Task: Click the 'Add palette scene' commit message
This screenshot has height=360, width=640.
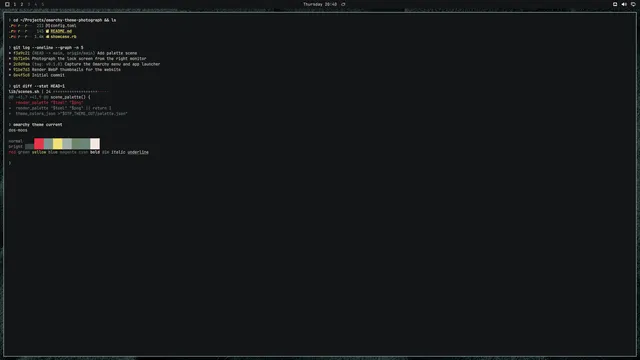Action: coord(117,53)
